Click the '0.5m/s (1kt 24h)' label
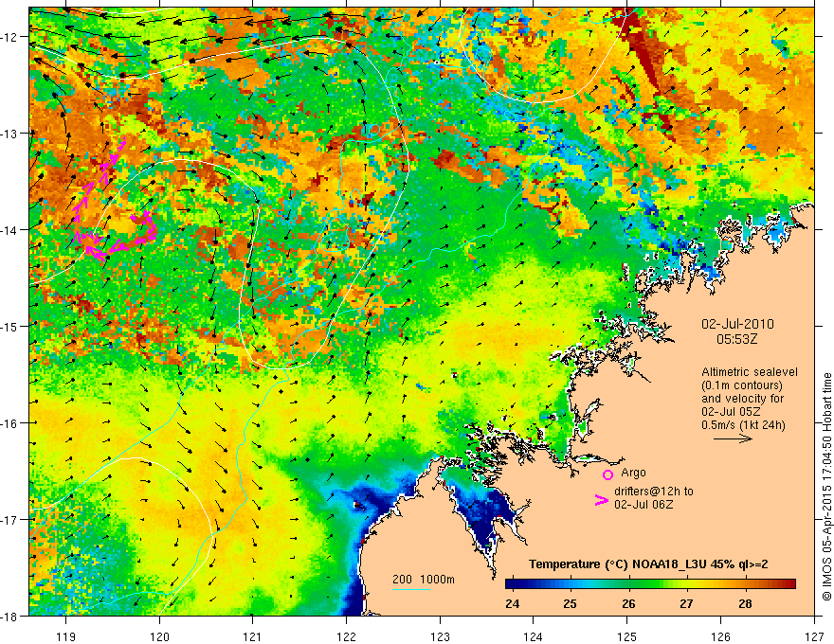This screenshot has width=834, height=644. pyautogui.click(x=743, y=425)
